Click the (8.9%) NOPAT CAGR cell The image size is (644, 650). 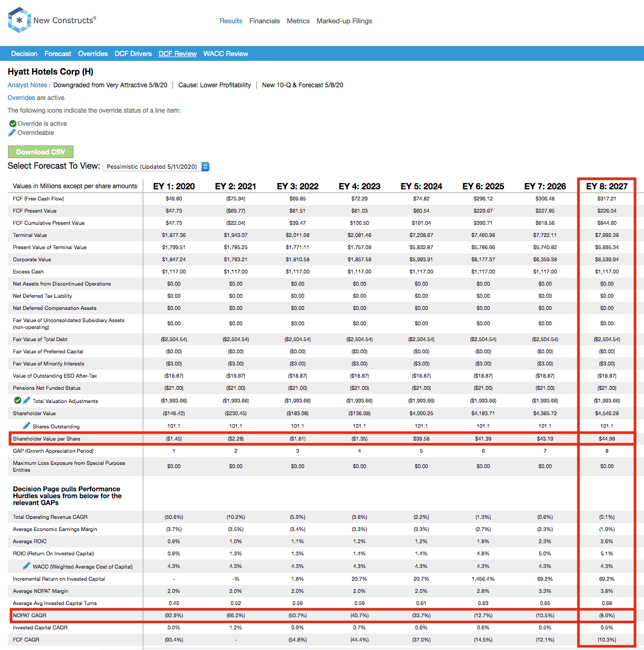click(607, 616)
